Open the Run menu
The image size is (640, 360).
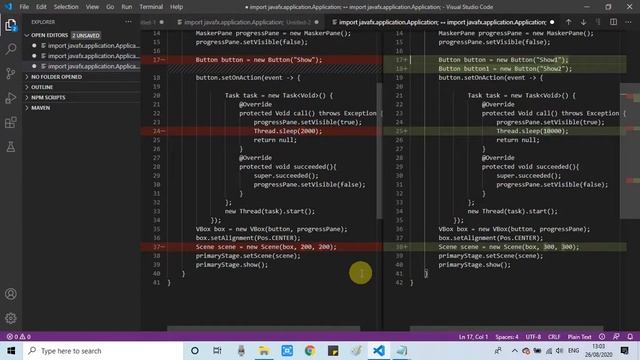tap(127, 7)
